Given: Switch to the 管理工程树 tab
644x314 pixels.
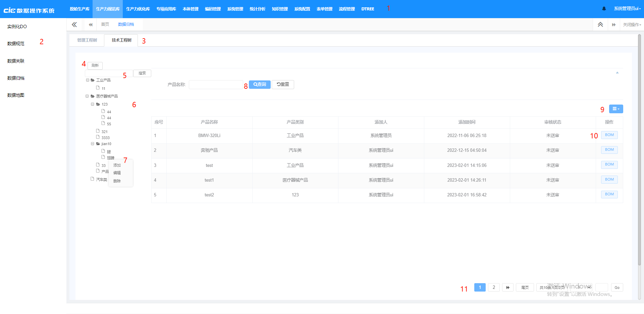Looking at the screenshot, I should tap(87, 40).
